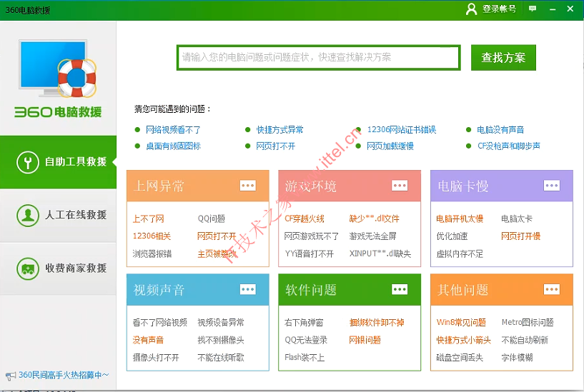Select 缺少**.dll文件 under 游戏环境
The width and height of the screenshot is (584, 392).
[375, 218]
